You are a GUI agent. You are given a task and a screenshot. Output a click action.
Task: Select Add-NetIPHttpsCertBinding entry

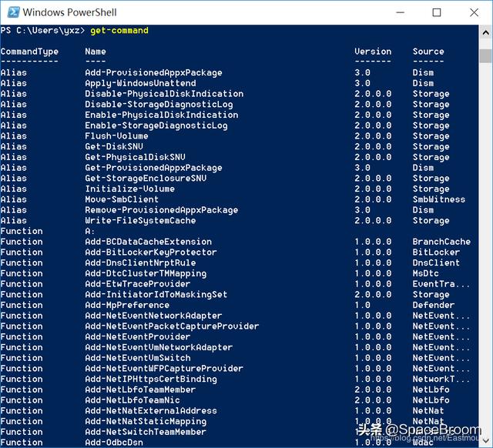click(x=151, y=379)
